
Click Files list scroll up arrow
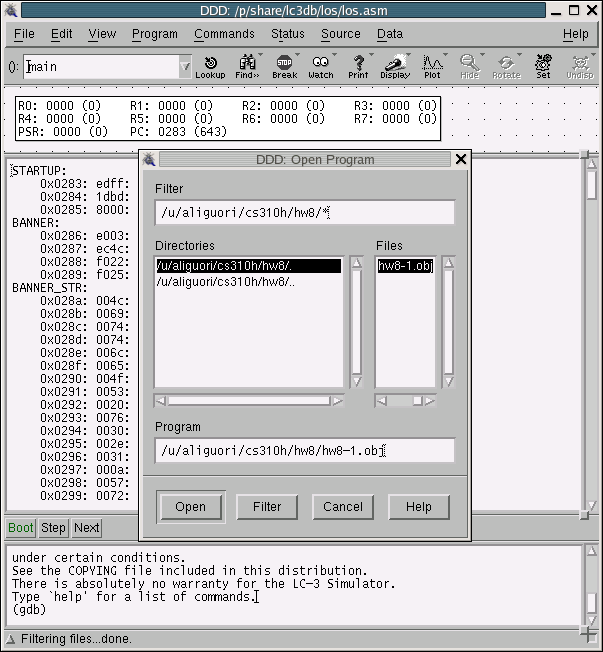[x=448, y=263]
